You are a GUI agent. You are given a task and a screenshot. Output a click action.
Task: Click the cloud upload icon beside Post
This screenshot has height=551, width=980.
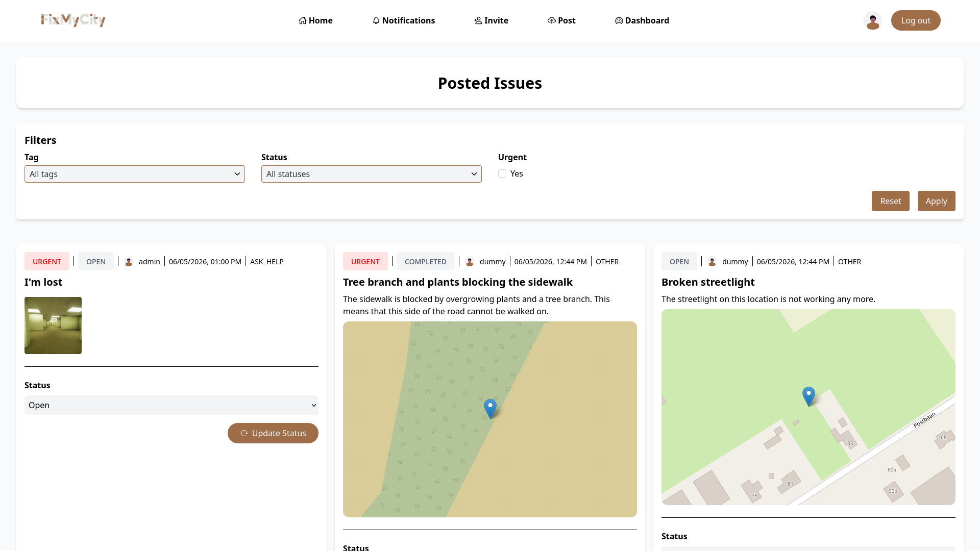click(552, 20)
